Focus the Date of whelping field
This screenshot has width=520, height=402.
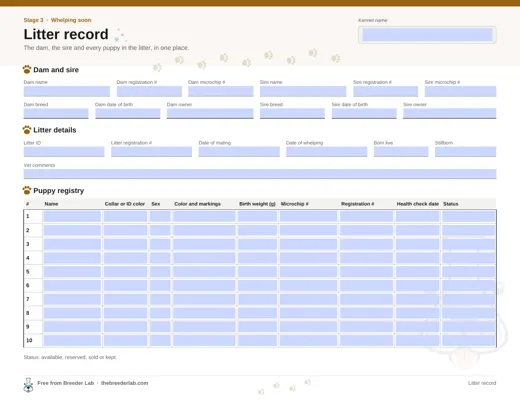[327, 152]
